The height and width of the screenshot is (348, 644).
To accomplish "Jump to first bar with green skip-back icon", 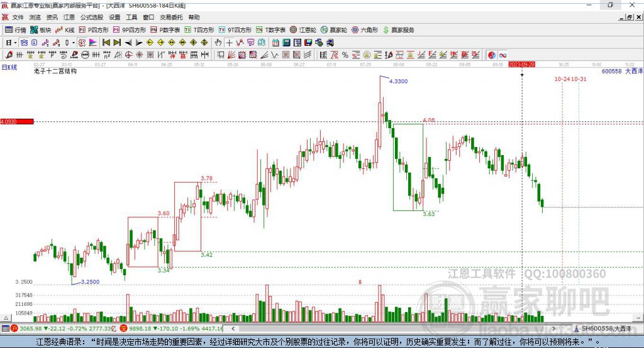I will tap(106, 43).
